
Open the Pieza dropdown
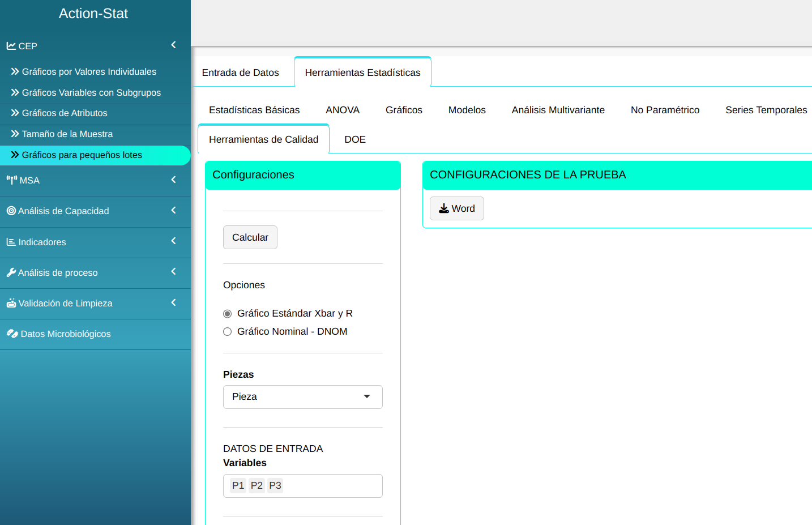[x=302, y=397]
